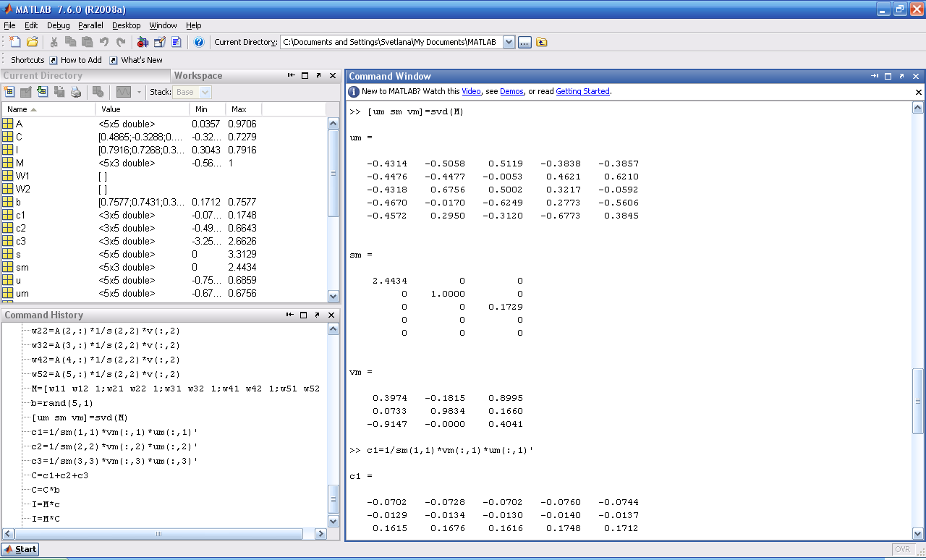Undock the Workspace panel
Screen dimensions: 926x560
click(x=319, y=75)
